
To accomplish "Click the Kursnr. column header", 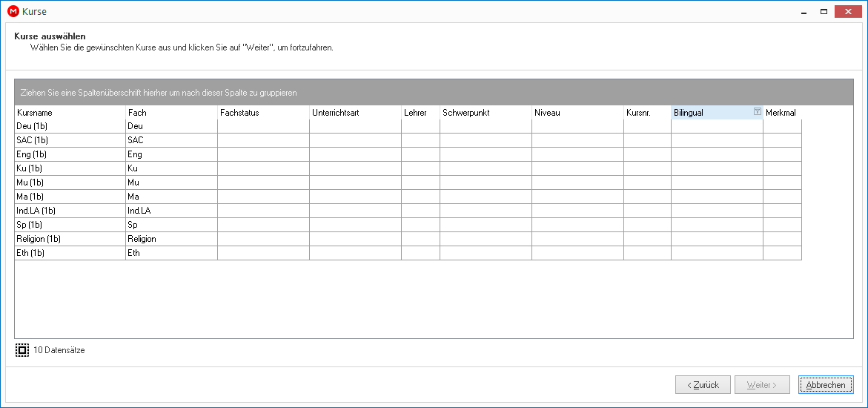I will [648, 113].
